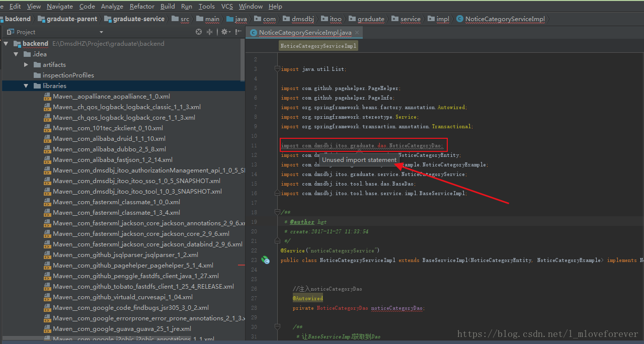Click the unused NoticeCategoryDao import line
Viewport: 644px width, 344px height.
(362, 146)
